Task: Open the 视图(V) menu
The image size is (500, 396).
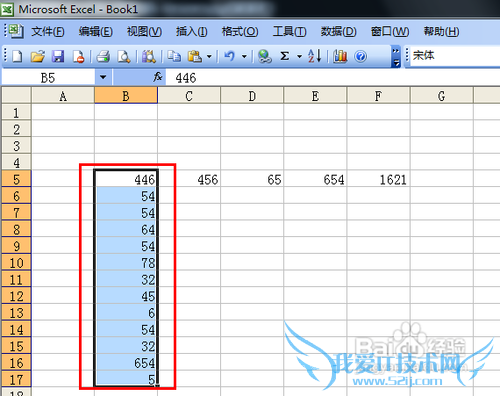Action: tap(144, 32)
